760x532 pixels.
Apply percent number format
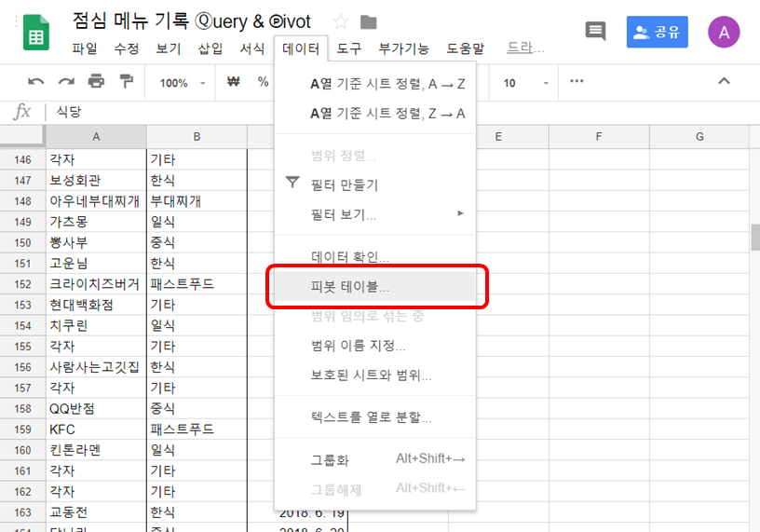264,81
